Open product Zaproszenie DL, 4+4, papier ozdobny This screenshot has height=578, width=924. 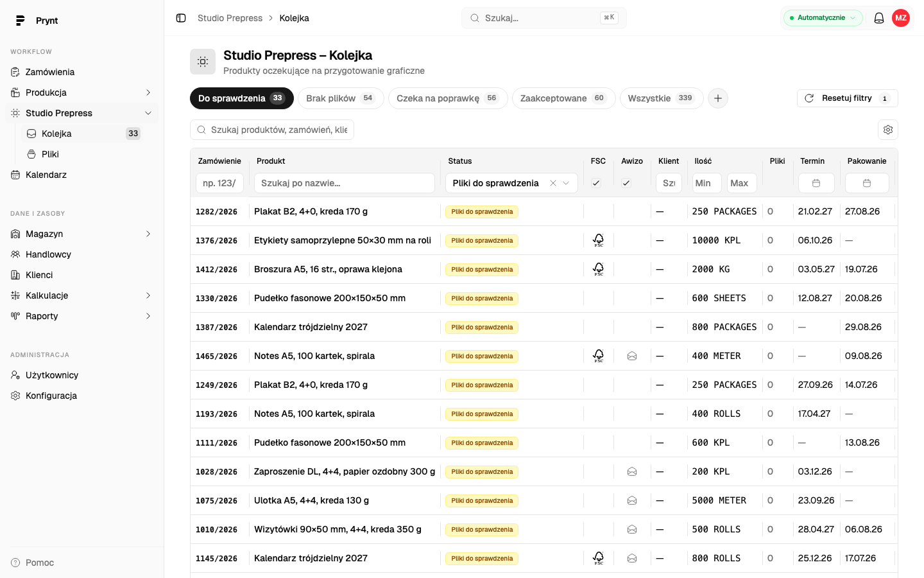[x=345, y=471]
